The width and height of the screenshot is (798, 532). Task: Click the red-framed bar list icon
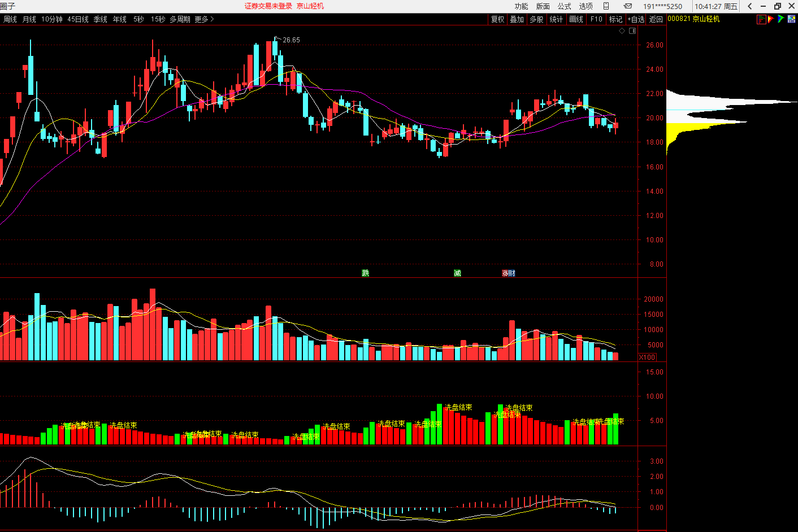point(761,19)
